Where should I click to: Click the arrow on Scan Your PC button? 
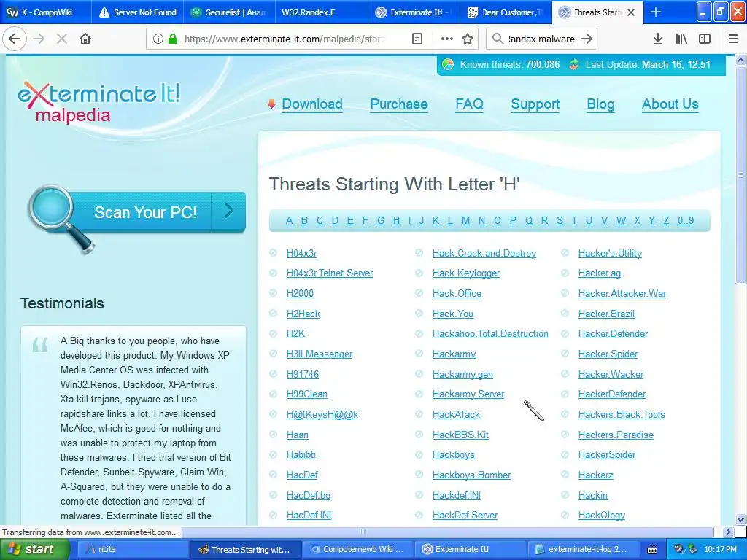click(229, 211)
